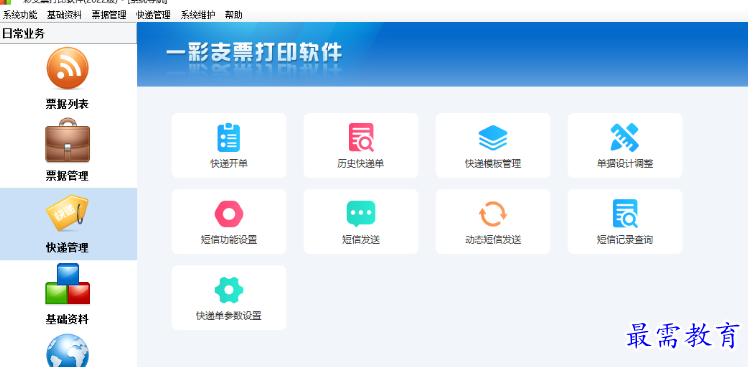
Task: Click the 单据设计调整 label text
Action: [625, 164]
